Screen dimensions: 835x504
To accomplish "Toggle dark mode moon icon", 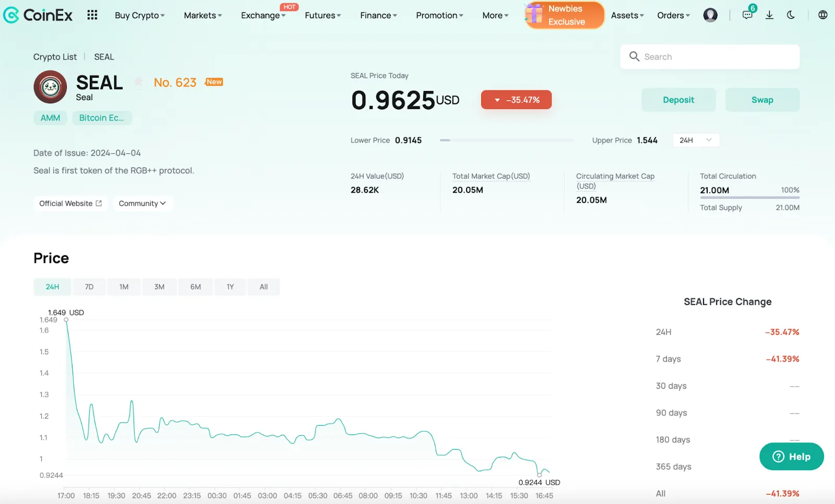I will coord(791,15).
